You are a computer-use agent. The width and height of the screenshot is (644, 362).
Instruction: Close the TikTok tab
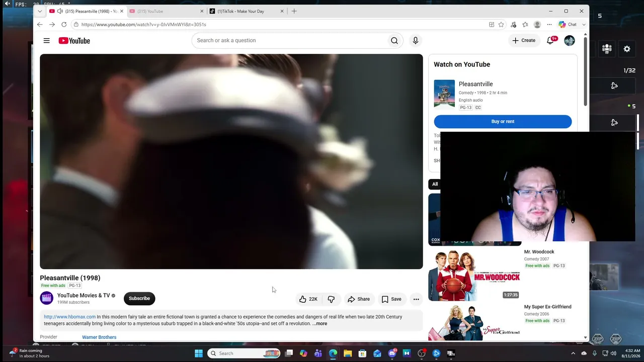click(x=282, y=11)
